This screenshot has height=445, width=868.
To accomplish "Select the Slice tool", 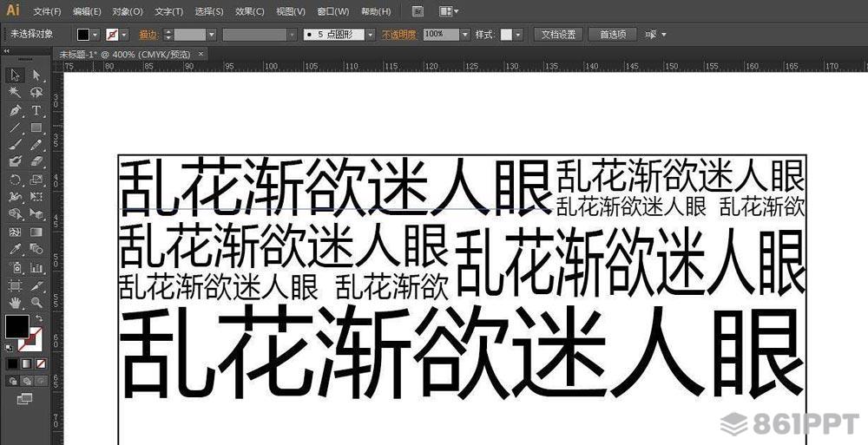I will pyautogui.click(x=36, y=285).
